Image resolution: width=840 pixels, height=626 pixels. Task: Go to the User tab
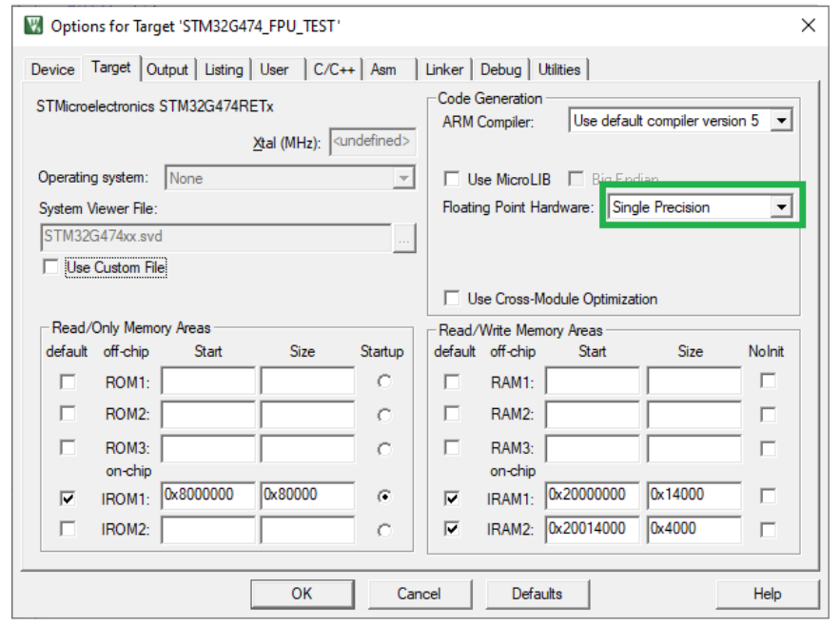pos(274,69)
